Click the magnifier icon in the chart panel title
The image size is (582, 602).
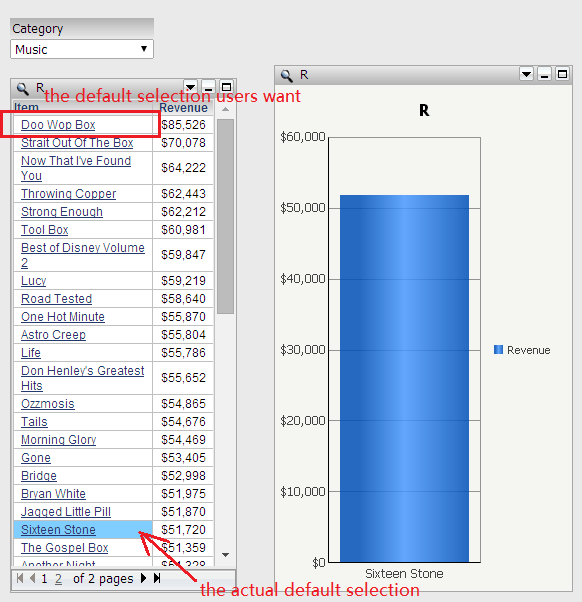(286, 76)
